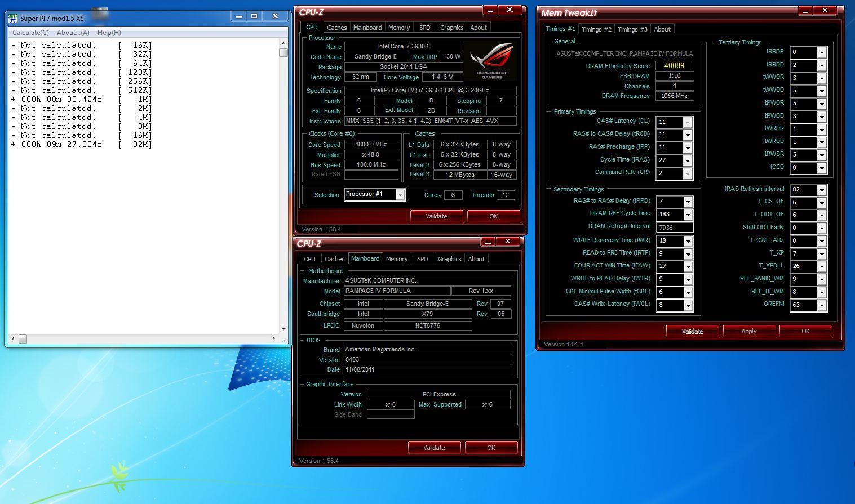Open READ to PRE Time (tRTP) dropdown
855x504 pixels.
[x=688, y=255]
